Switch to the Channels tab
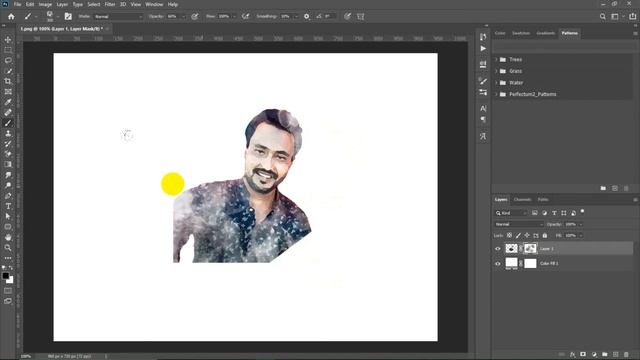 (x=522, y=200)
